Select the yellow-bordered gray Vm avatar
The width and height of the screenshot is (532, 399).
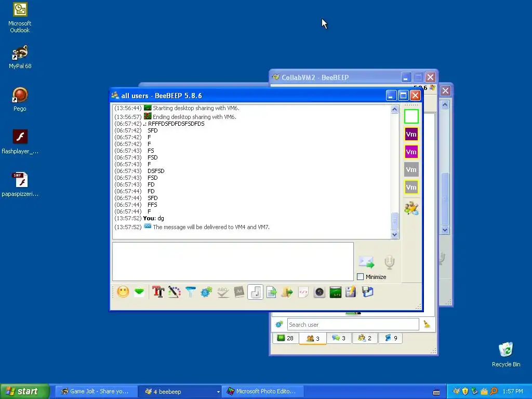point(411,187)
